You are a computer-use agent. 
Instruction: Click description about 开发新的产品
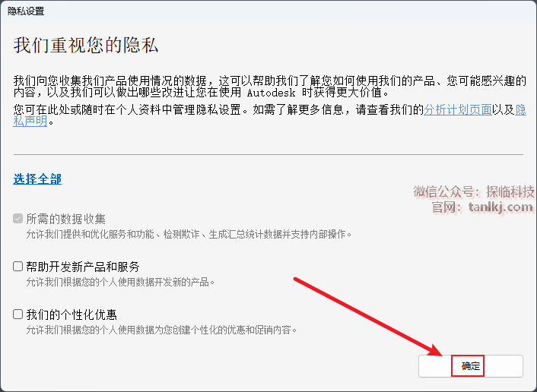120,282
